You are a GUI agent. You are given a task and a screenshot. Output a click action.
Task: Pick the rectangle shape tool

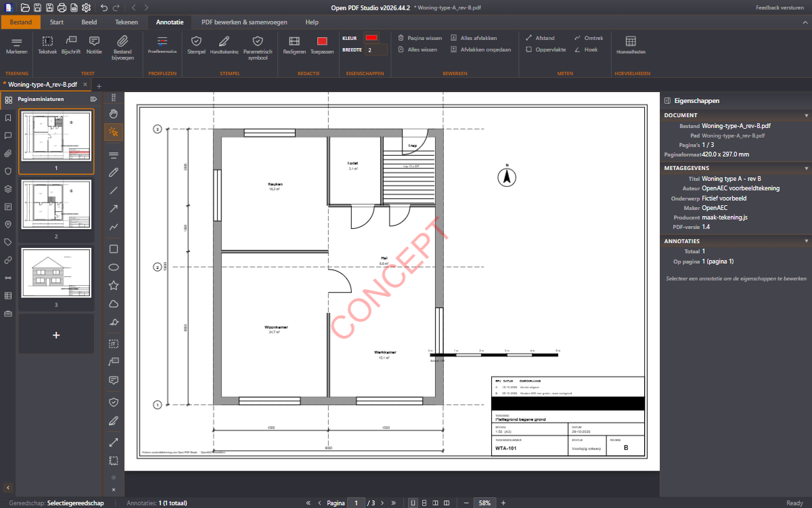point(114,249)
